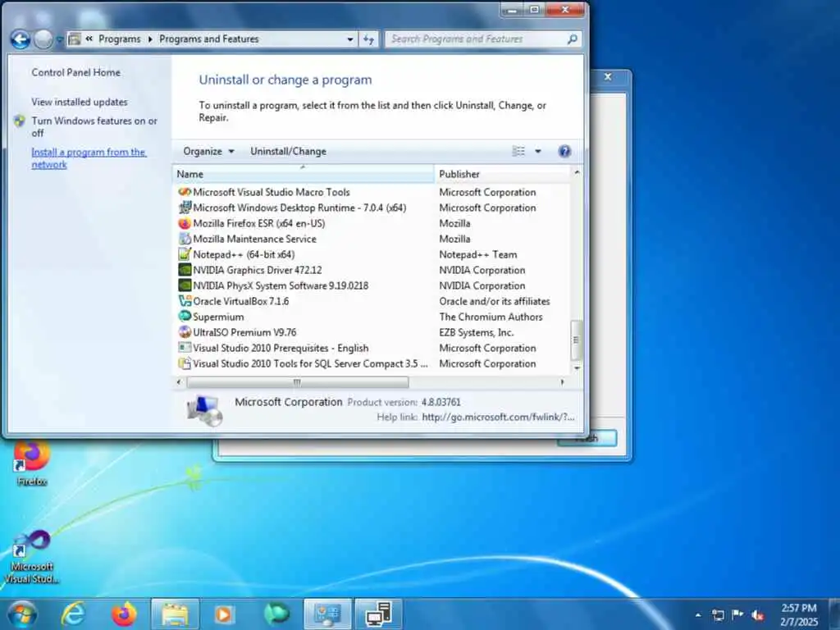840x630 pixels.
Task: Select the Supermium program icon
Action: 185,317
